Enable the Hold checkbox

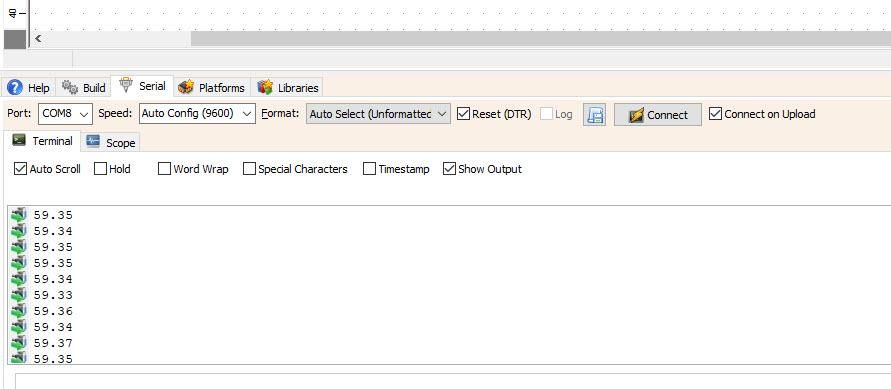pyautogui.click(x=101, y=169)
